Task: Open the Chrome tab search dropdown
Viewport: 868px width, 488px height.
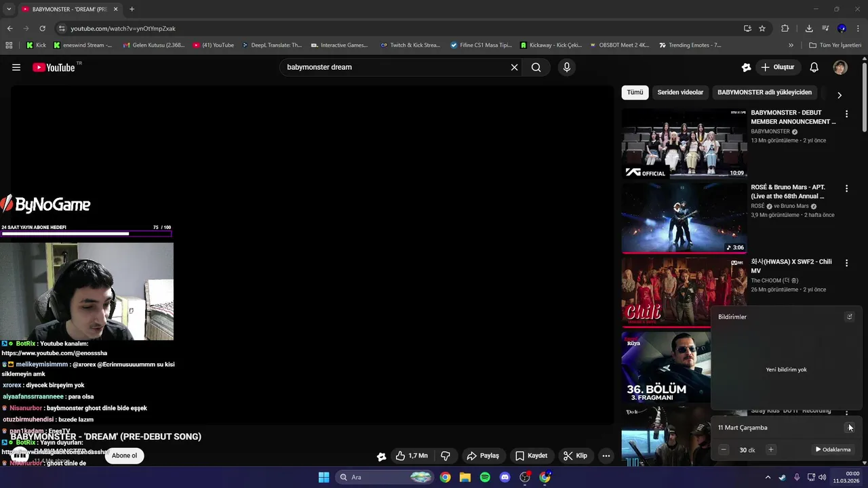Action: click(9, 9)
